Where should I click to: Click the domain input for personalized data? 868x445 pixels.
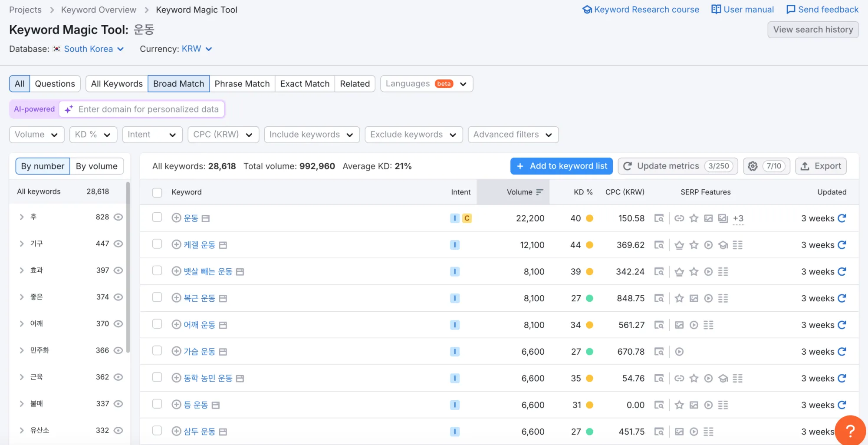pyautogui.click(x=142, y=109)
